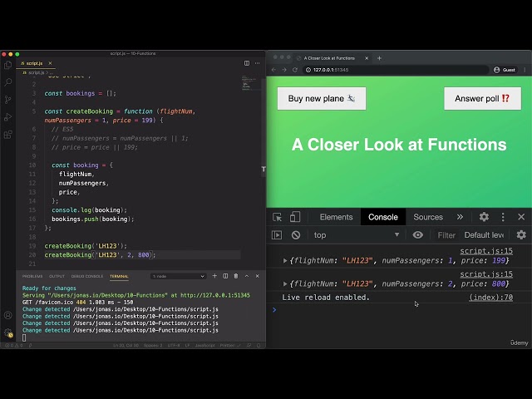
Task: Click the http://127.0.0.1:51345 link in terminal
Action: [x=215, y=295]
